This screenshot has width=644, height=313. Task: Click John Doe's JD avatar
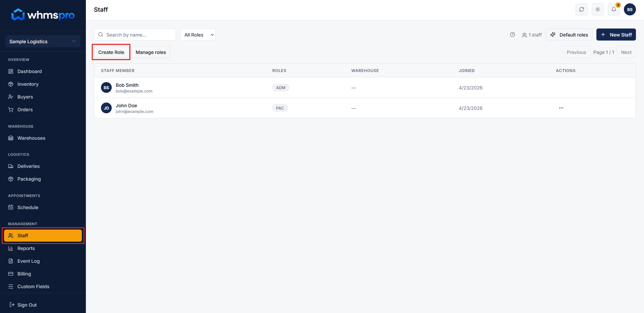click(106, 108)
